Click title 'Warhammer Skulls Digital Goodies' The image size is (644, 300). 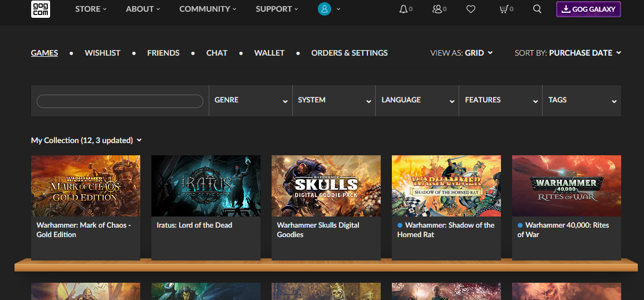[x=318, y=230]
